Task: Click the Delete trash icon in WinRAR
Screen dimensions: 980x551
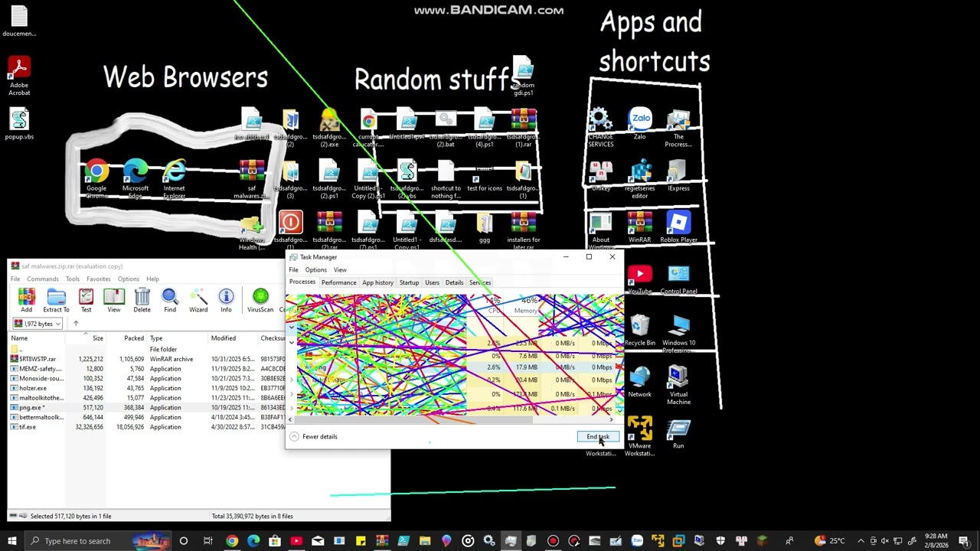Action: (142, 300)
